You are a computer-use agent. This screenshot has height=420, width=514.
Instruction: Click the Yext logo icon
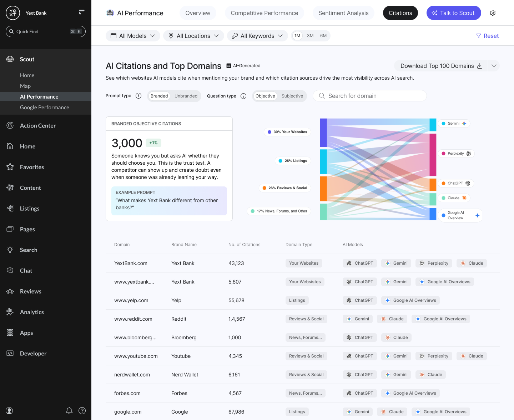13,13
